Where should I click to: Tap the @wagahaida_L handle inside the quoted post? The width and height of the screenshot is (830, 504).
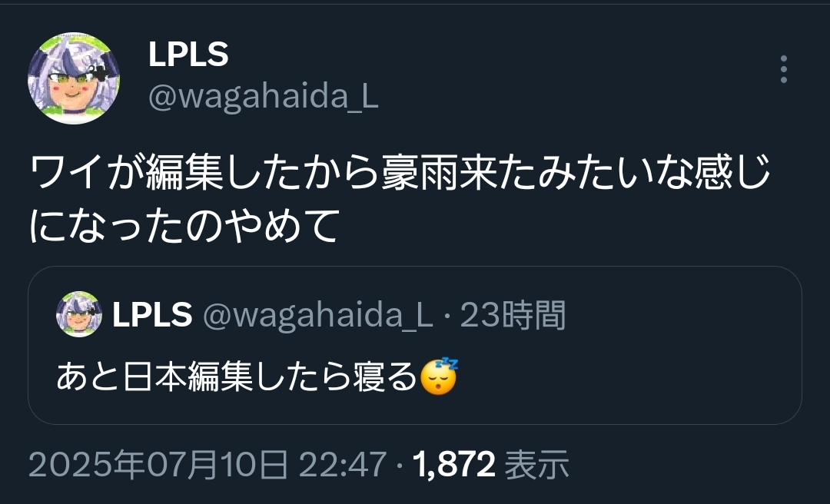317,315
